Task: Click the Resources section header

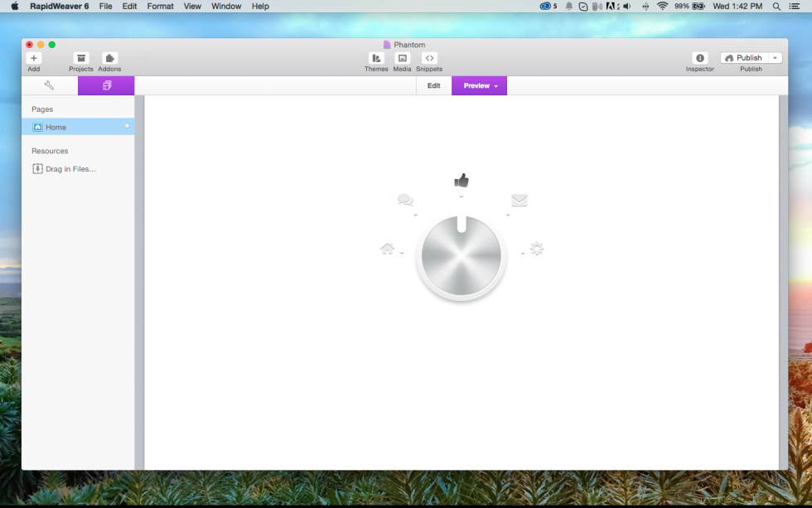Action: tap(50, 151)
